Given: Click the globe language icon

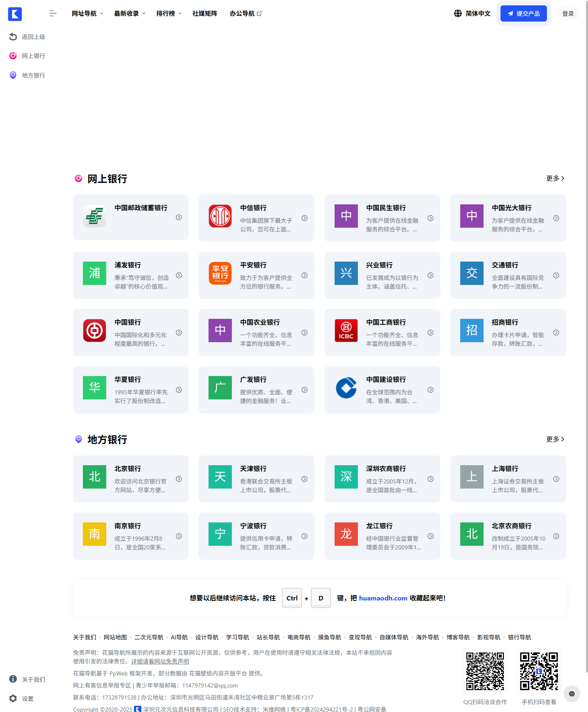Looking at the screenshot, I should pos(458,14).
